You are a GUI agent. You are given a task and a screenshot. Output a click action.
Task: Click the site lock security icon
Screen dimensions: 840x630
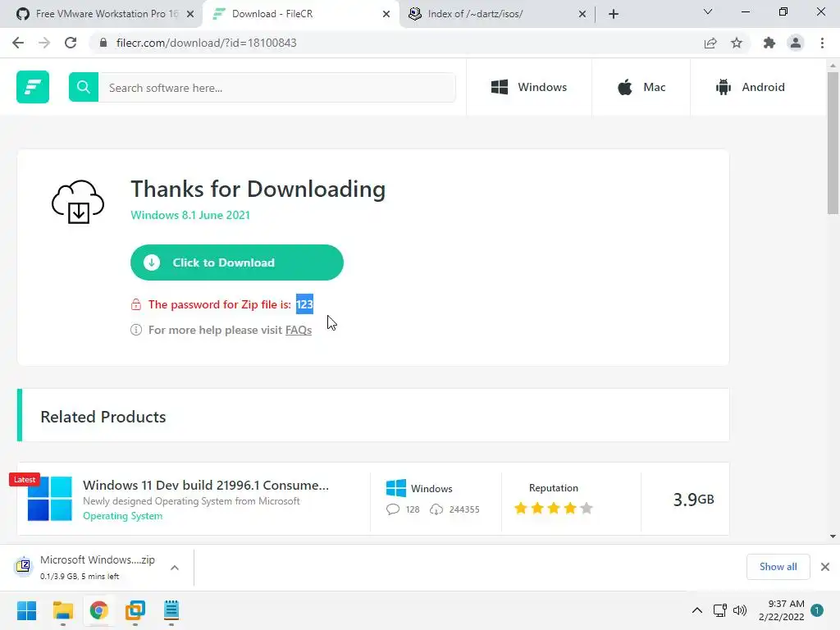coord(103,43)
